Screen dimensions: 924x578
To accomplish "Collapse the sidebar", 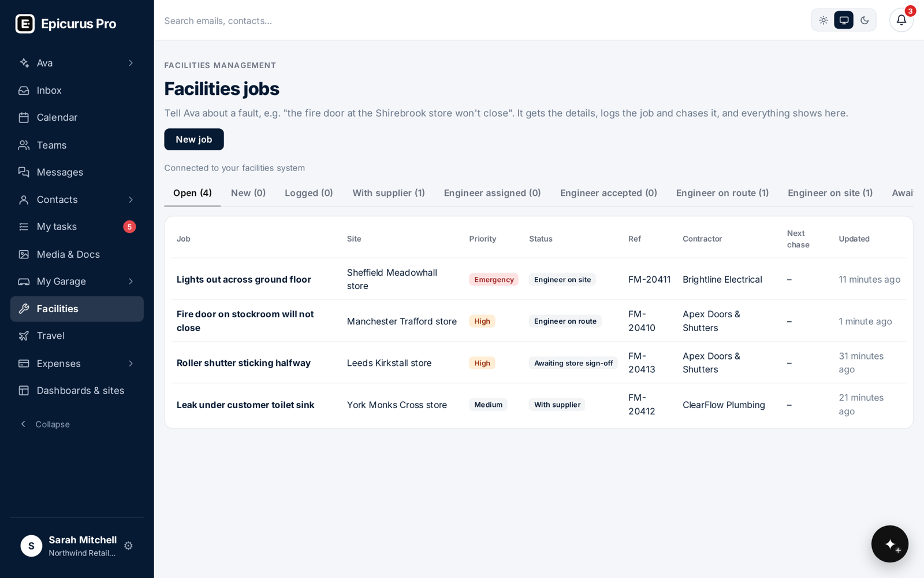I will pyautogui.click(x=45, y=424).
